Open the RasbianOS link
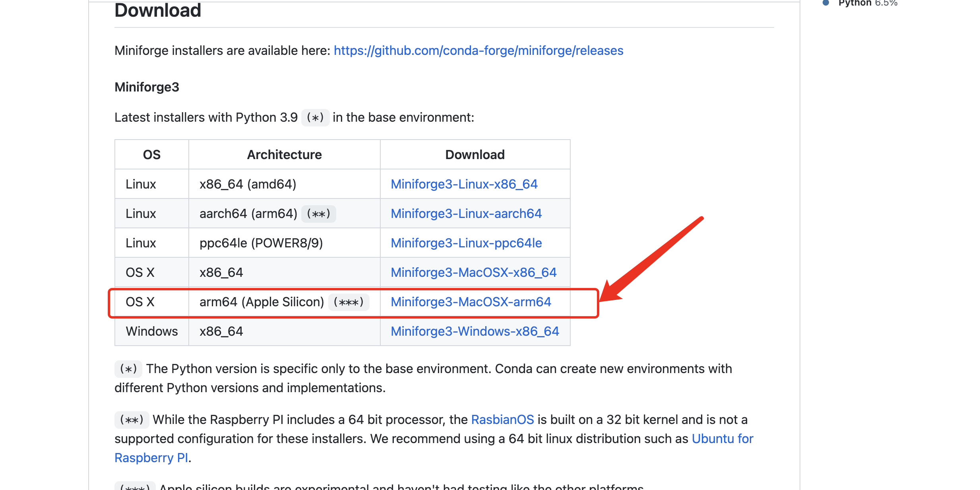 click(x=502, y=420)
